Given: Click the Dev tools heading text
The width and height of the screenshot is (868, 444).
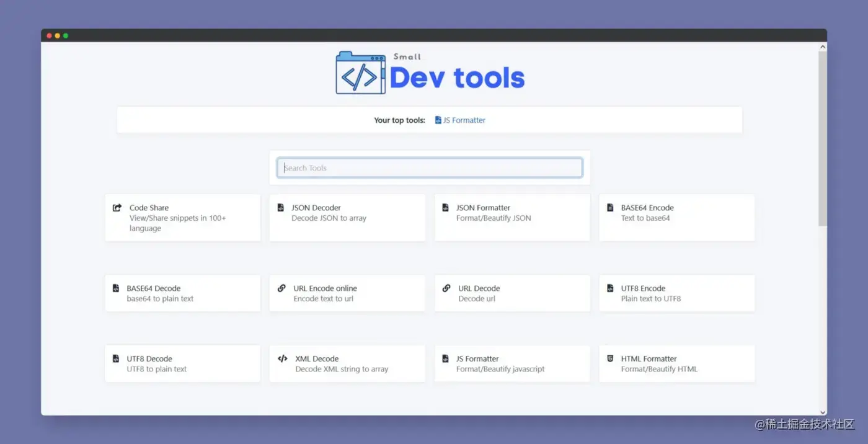Looking at the screenshot, I should click(458, 78).
